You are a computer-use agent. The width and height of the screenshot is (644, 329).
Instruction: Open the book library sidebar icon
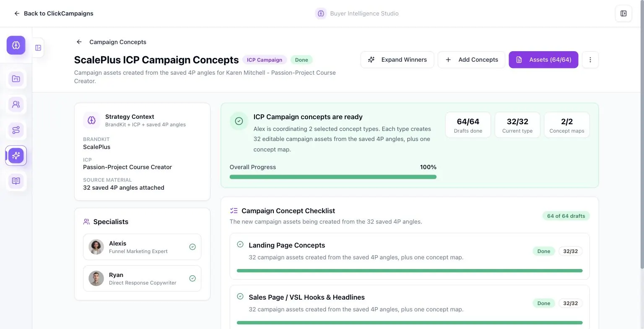[16, 181]
